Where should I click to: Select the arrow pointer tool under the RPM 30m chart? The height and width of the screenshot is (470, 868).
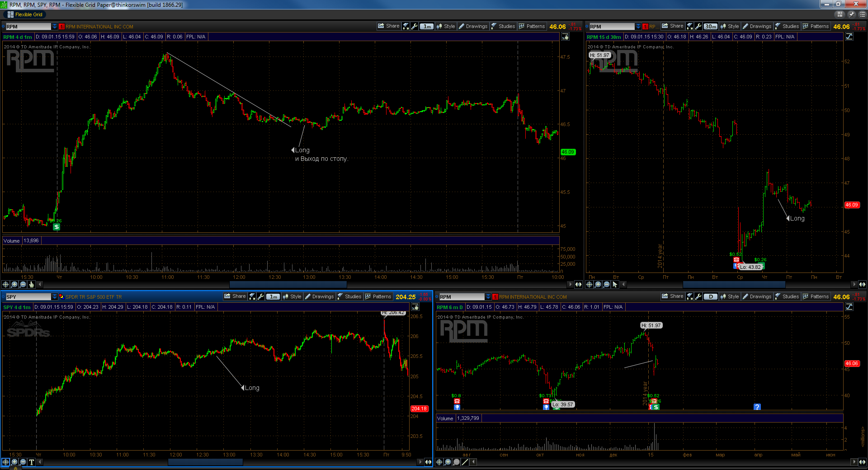point(615,284)
